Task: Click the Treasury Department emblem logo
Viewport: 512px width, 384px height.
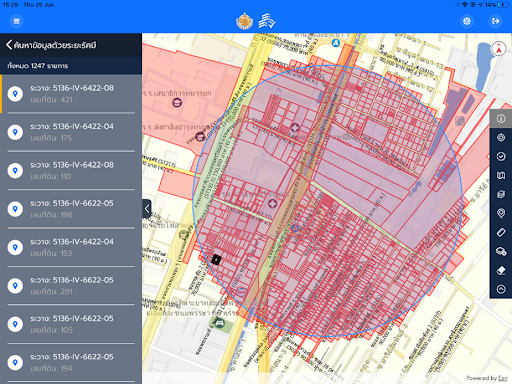Action: click(244, 21)
